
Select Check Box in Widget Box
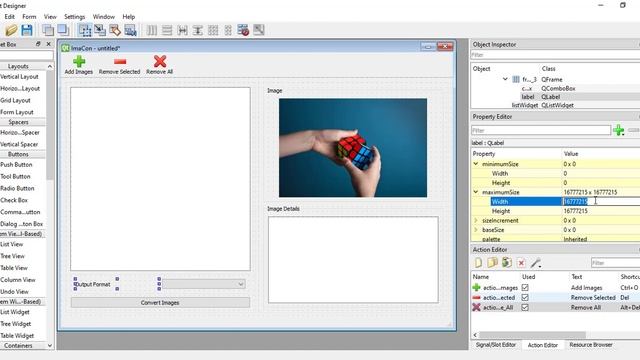pos(14,200)
